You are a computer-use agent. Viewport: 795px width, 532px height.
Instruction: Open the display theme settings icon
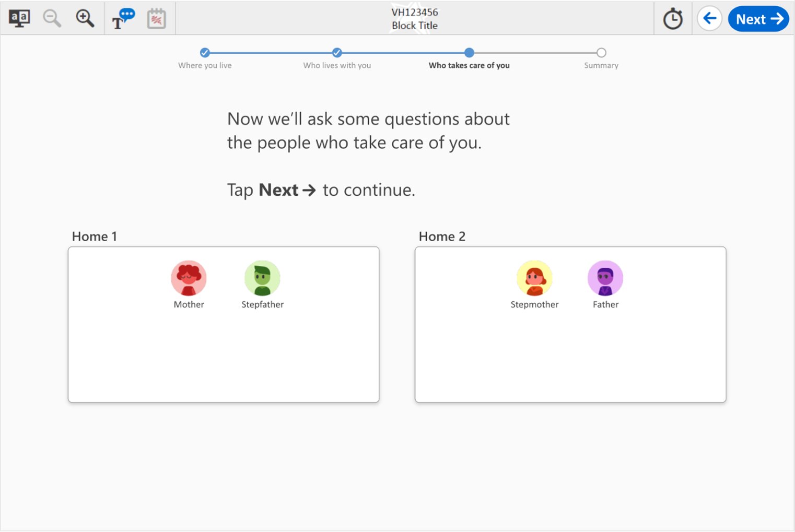(19, 19)
